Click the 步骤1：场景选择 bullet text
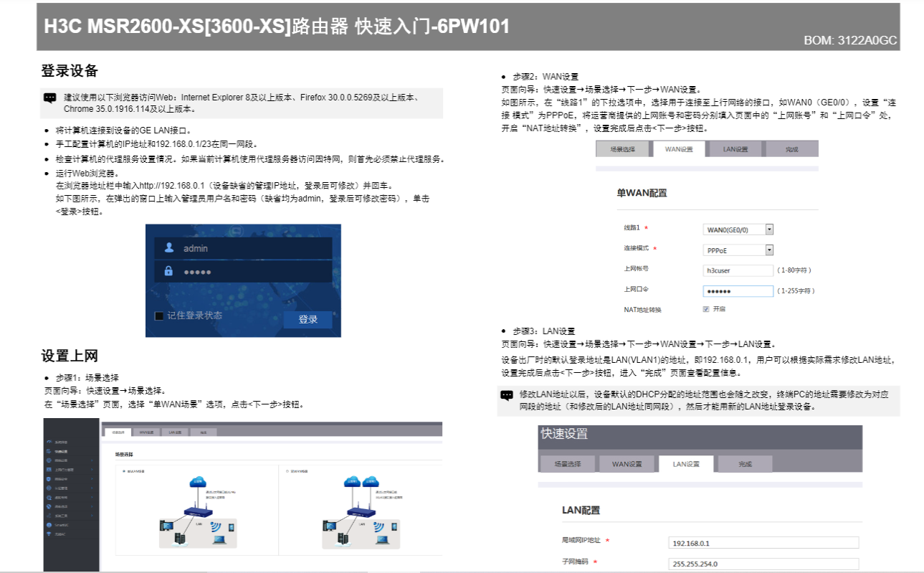 click(x=87, y=378)
